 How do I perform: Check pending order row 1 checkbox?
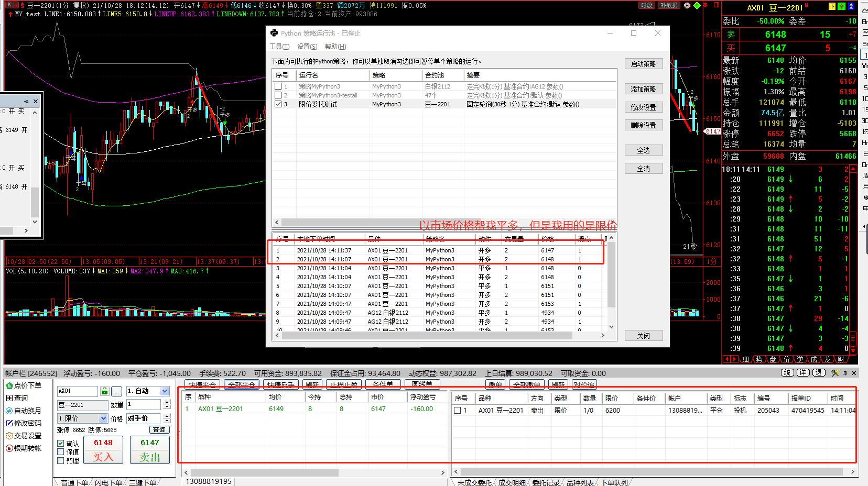pos(458,411)
